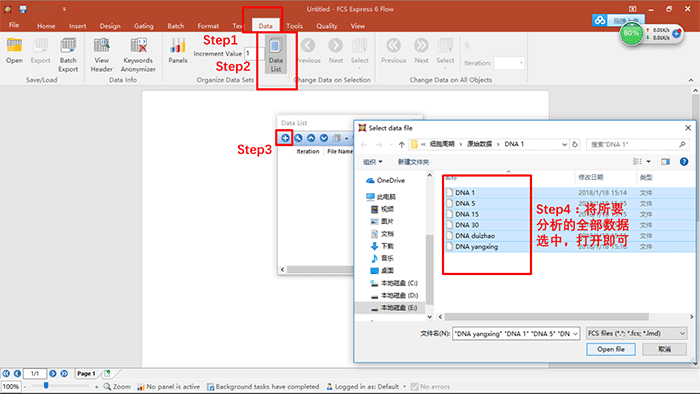
Task: Click the Open file button
Action: pos(611,349)
